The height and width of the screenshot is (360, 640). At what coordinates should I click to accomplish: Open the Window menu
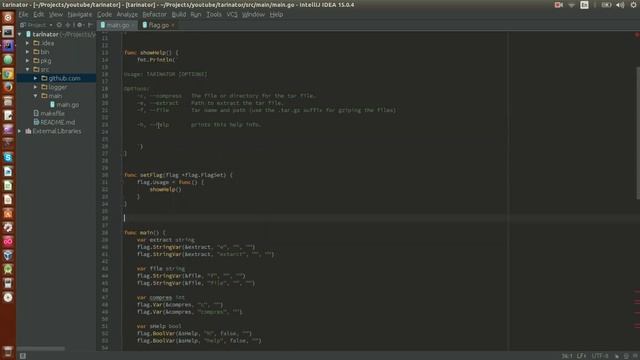click(253, 14)
